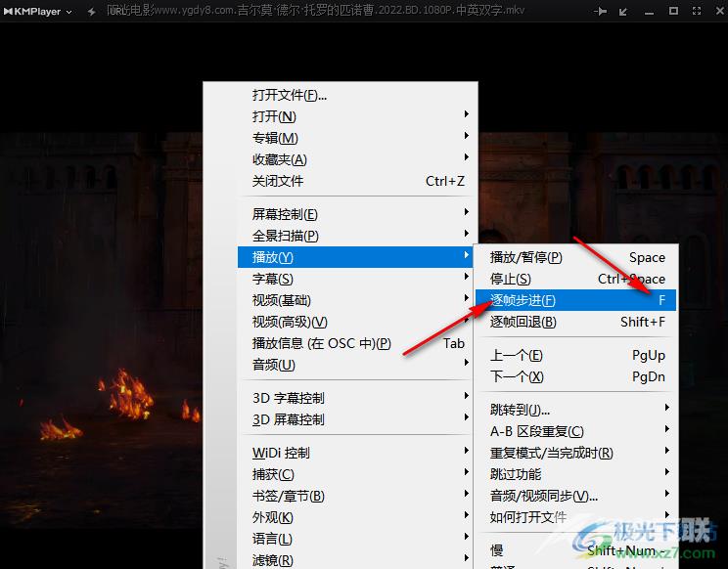728x569 pixels.
Task: Open the 字幕(S) submenu
Action: click(x=357, y=279)
